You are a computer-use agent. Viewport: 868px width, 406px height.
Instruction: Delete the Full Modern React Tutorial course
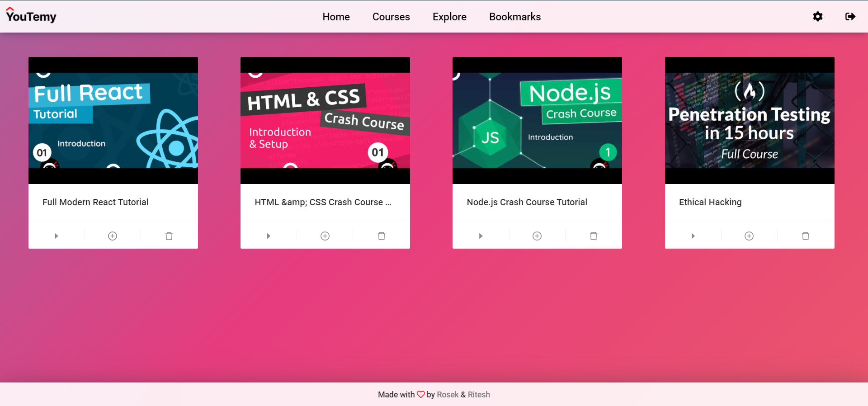click(x=169, y=236)
